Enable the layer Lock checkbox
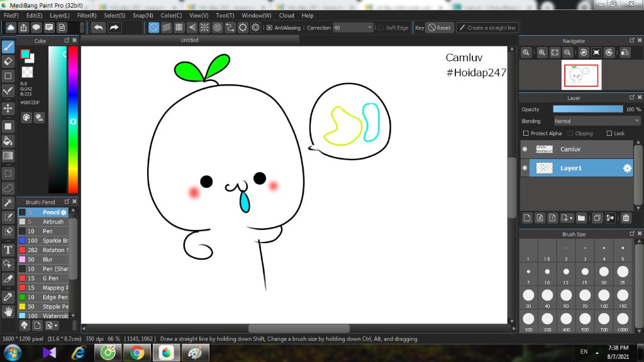The width and height of the screenshot is (644, 362). coord(609,133)
